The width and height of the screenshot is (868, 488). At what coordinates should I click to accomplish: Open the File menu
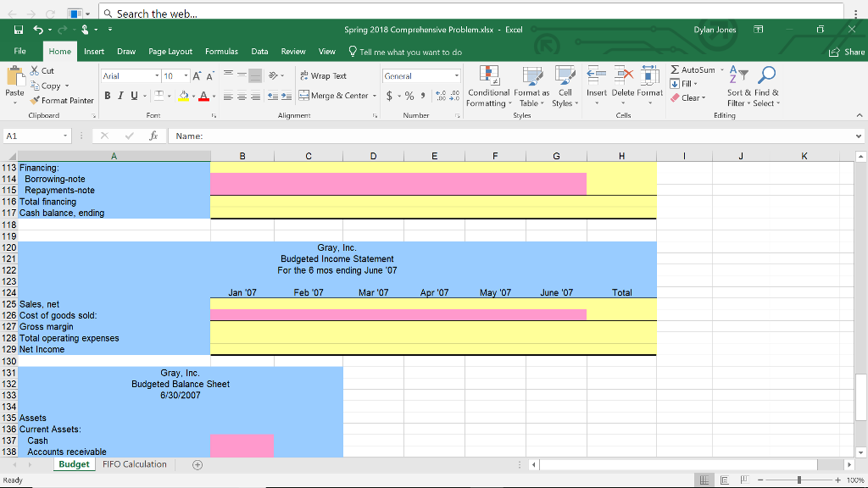20,52
